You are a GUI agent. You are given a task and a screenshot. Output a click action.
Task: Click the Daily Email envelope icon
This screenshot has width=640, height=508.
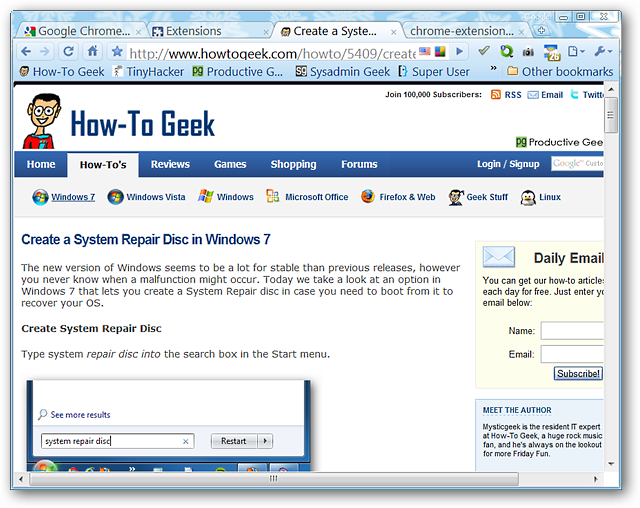[498, 257]
